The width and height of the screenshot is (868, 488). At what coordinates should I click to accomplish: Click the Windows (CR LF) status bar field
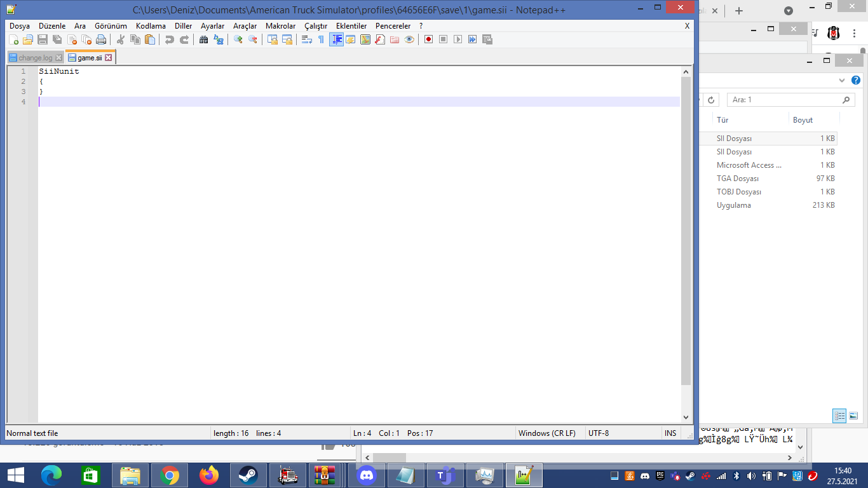(547, 433)
